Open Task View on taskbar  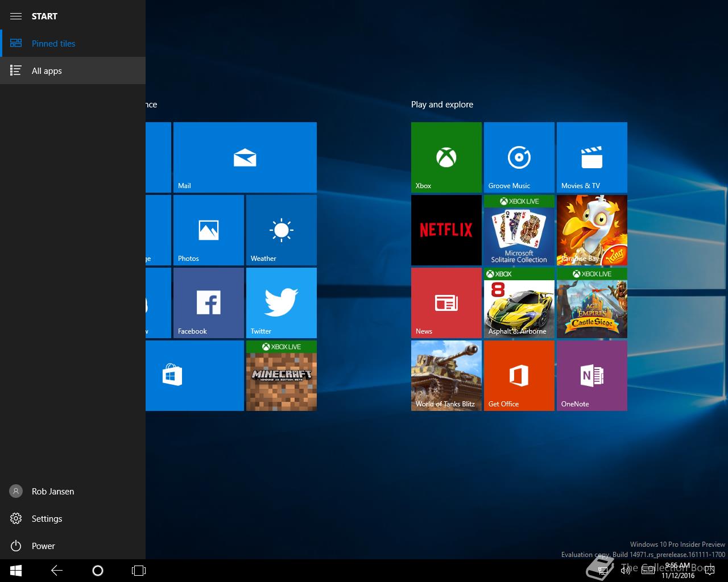139,571
